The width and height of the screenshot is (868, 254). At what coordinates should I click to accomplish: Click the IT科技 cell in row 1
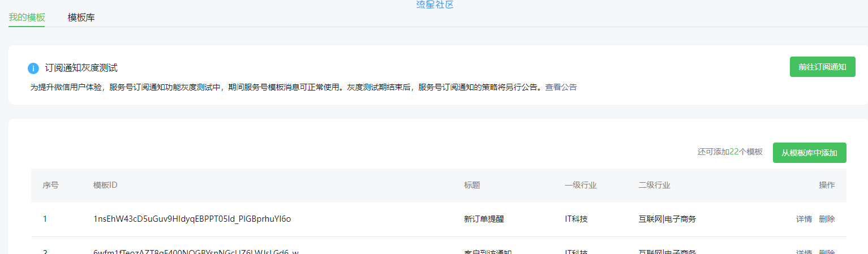(x=576, y=219)
